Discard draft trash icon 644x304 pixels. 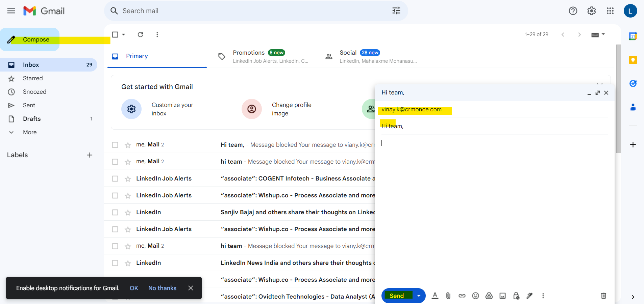click(603, 296)
